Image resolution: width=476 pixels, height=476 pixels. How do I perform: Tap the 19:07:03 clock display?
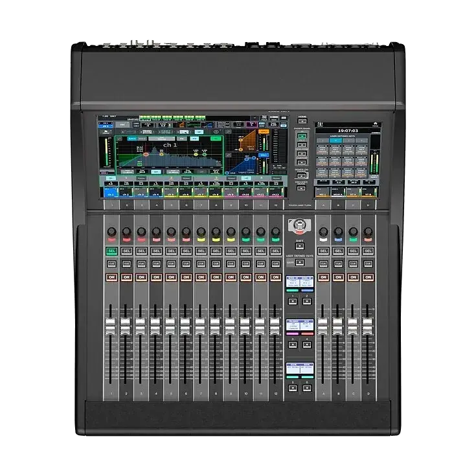click(x=348, y=131)
